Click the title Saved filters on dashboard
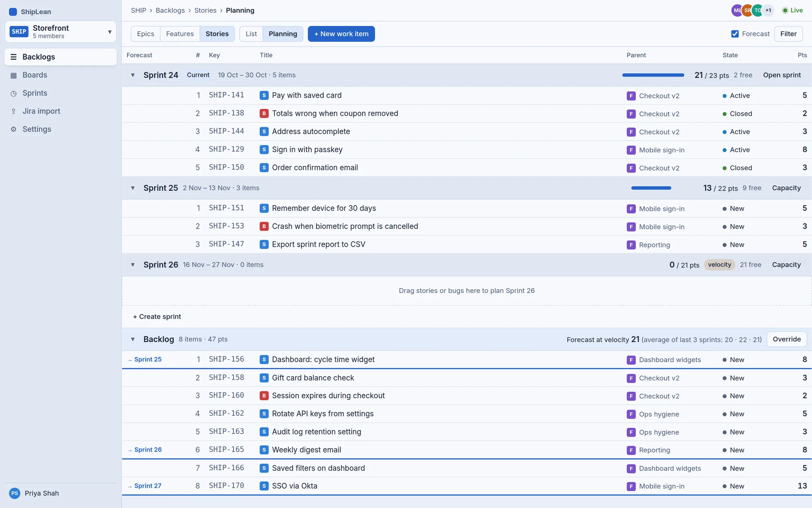812x508 pixels. tap(318, 468)
